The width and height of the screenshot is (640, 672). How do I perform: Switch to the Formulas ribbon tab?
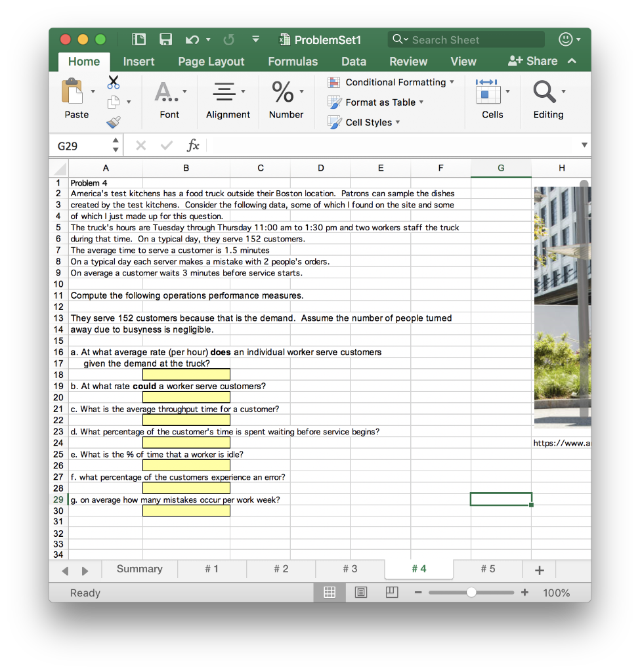(x=293, y=61)
